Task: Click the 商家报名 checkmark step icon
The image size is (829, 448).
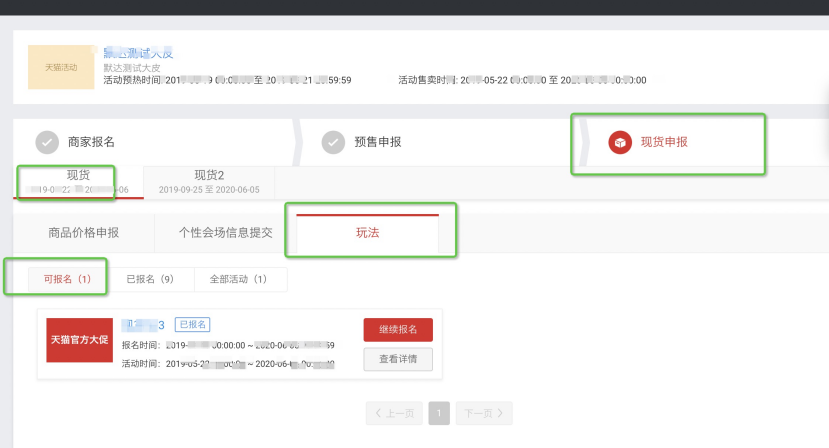Action: click(x=47, y=142)
